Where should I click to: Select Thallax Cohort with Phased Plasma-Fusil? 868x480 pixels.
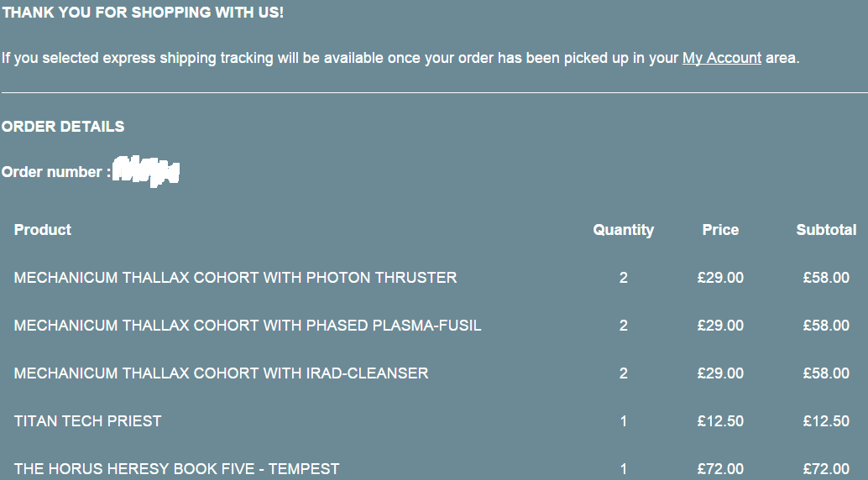(248, 326)
